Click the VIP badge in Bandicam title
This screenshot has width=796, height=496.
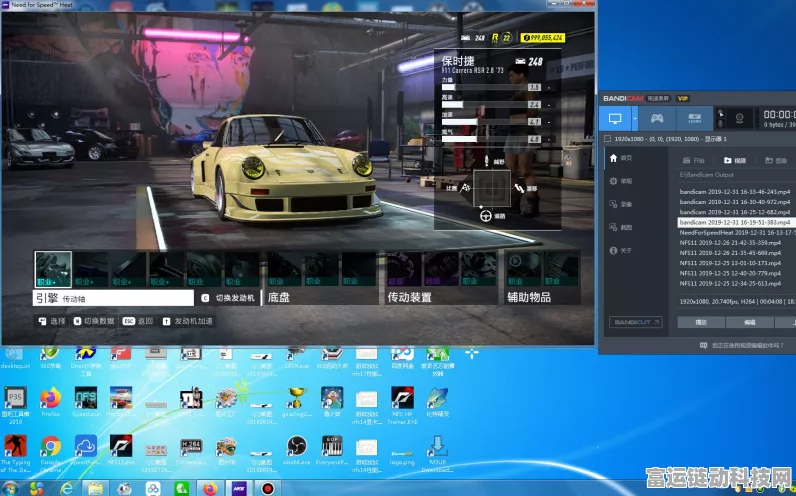tap(683, 98)
